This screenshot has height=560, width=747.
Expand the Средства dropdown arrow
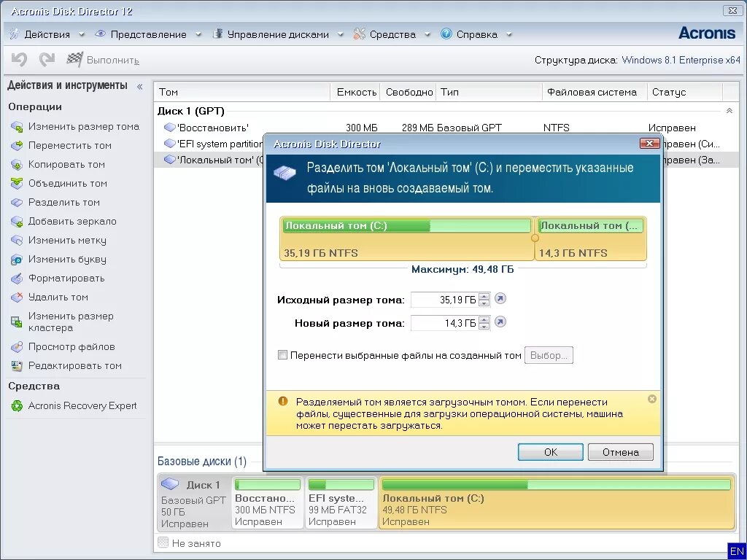tap(427, 34)
